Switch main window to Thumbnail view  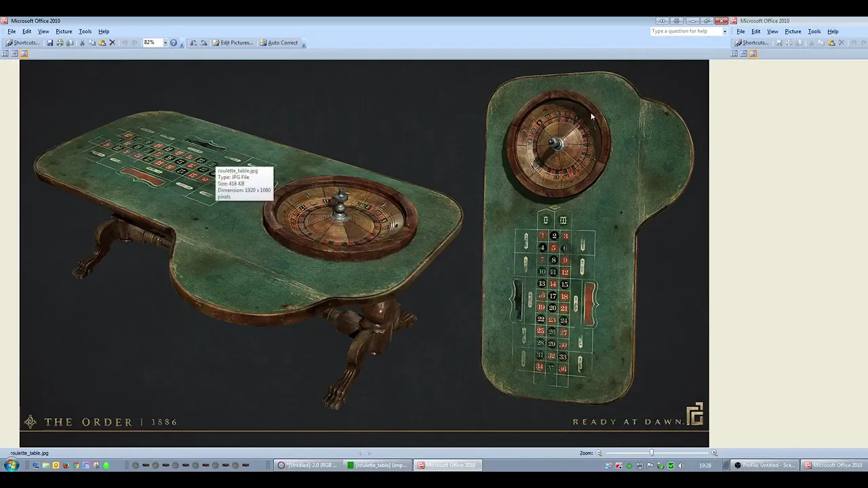click(x=5, y=54)
